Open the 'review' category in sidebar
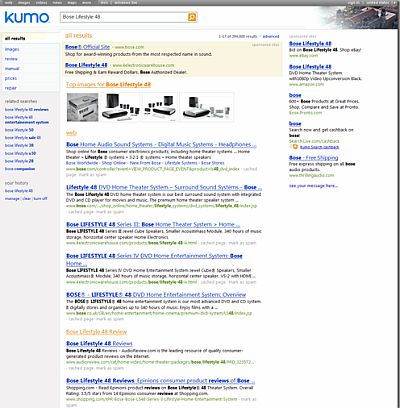Screen dimensions: 400x408 [x=11, y=59]
